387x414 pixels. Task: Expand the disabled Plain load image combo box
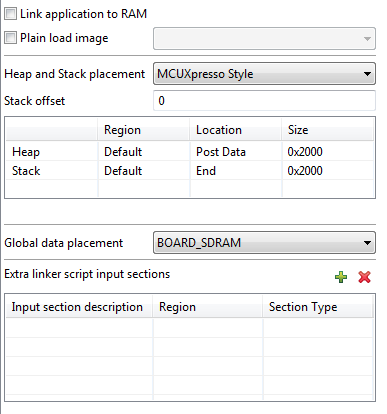point(264,39)
